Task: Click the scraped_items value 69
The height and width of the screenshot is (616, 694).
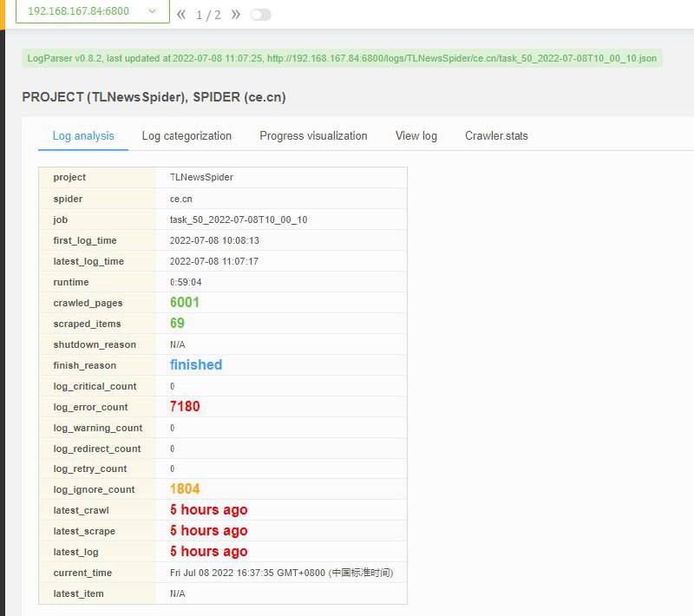Action: (x=176, y=324)
